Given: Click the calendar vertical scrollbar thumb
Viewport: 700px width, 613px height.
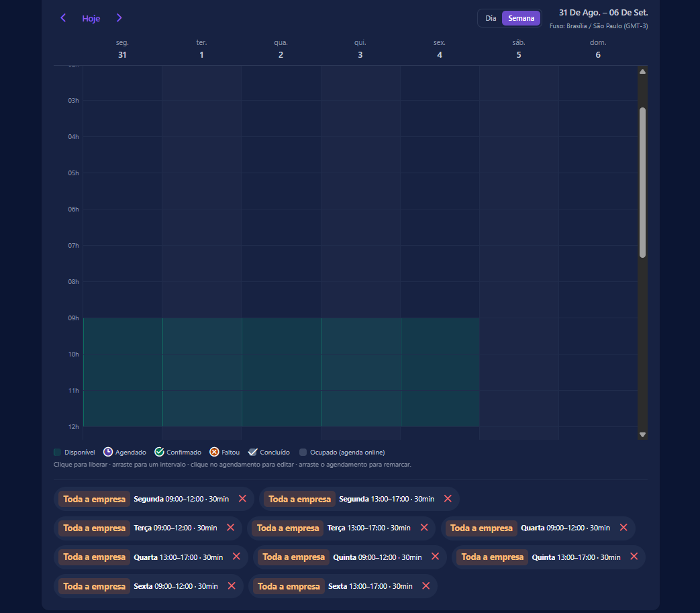Looking at the screenshot, I should [x=642, y=183].
